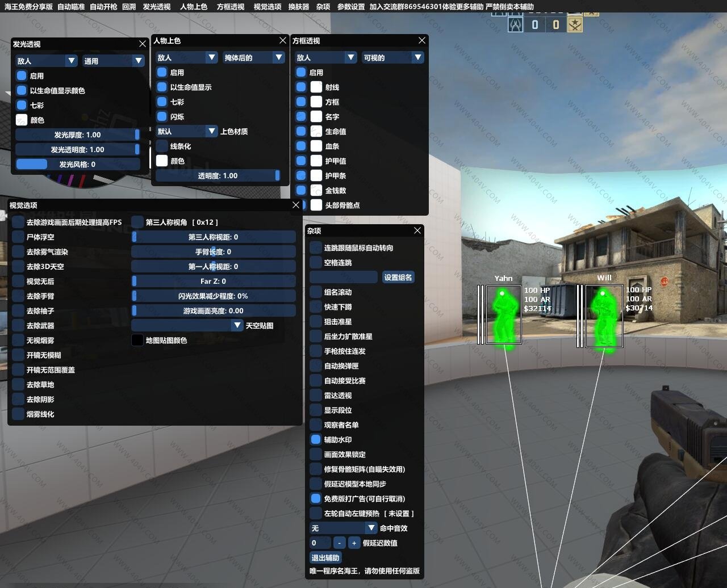Close the 杂项 panel with its X
Screen dimensions: 727x588
[417, 230]
